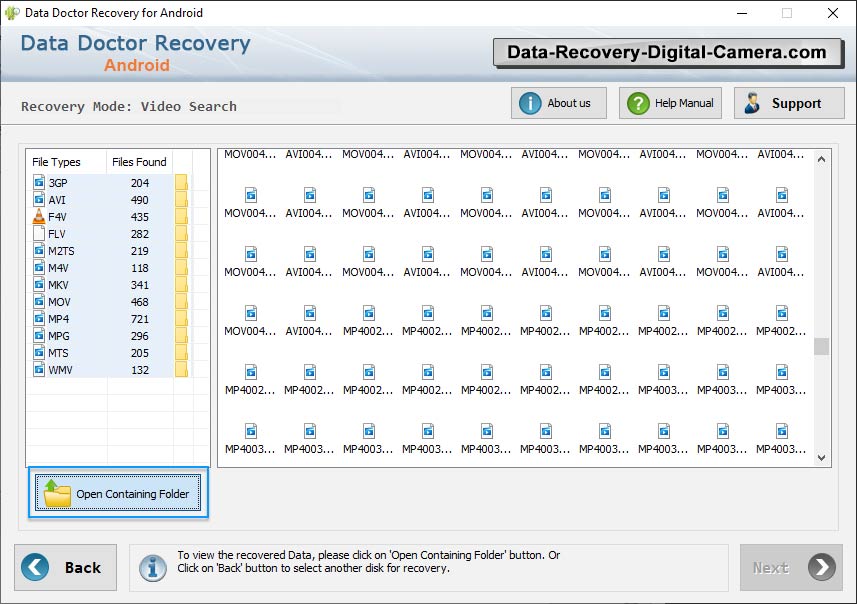857x604 pixels.
Task: Select the F4V row label
Action: click(57, 217)
